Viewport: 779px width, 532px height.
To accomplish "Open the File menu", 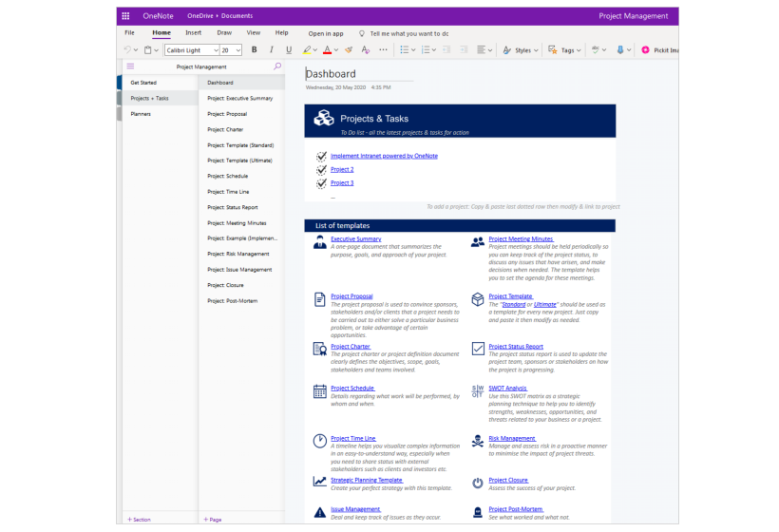I will (x=129, y=33).
